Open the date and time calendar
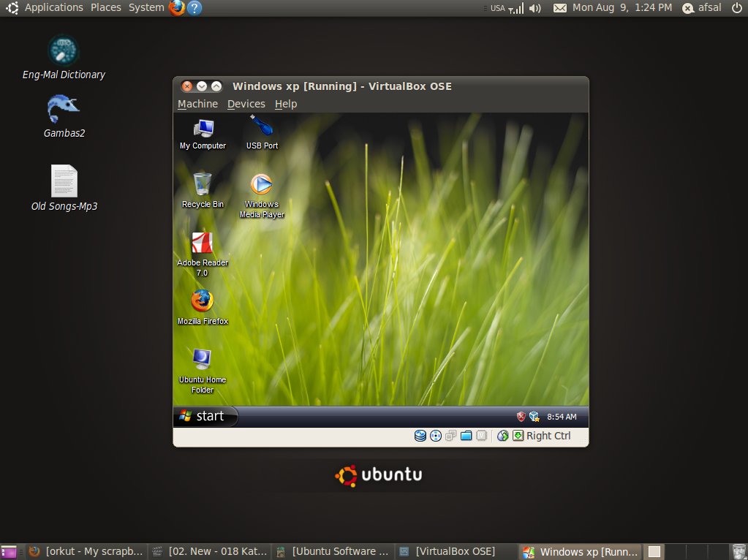Image resolution: width=748 pixels, height=560 pixels. [x=622, y=7]
